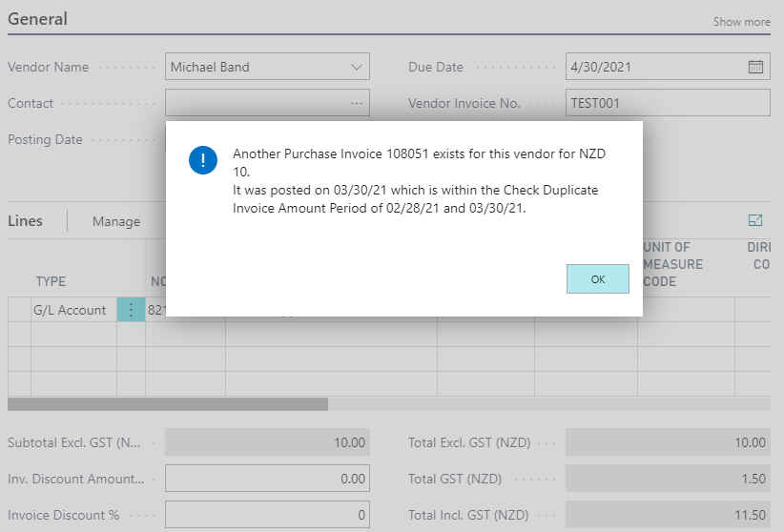Screen dimensions: 784x532
Task: Click the Unit of Measure Code column header
Action: (x=672, y=264)
